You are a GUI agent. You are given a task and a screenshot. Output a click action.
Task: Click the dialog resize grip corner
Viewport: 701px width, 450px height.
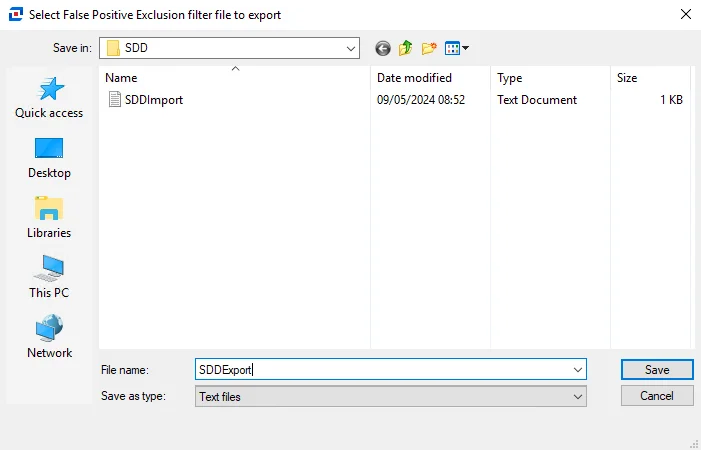694,444
